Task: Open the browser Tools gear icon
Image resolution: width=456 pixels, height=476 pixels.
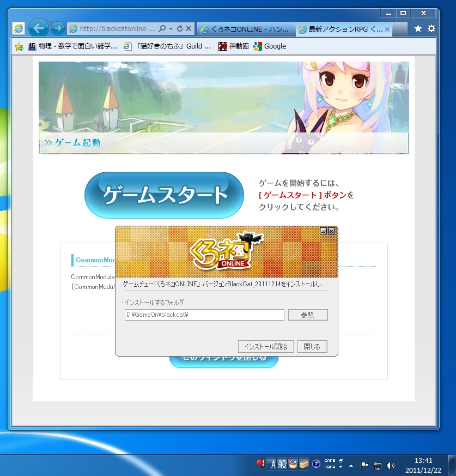Action: [431, 28]
